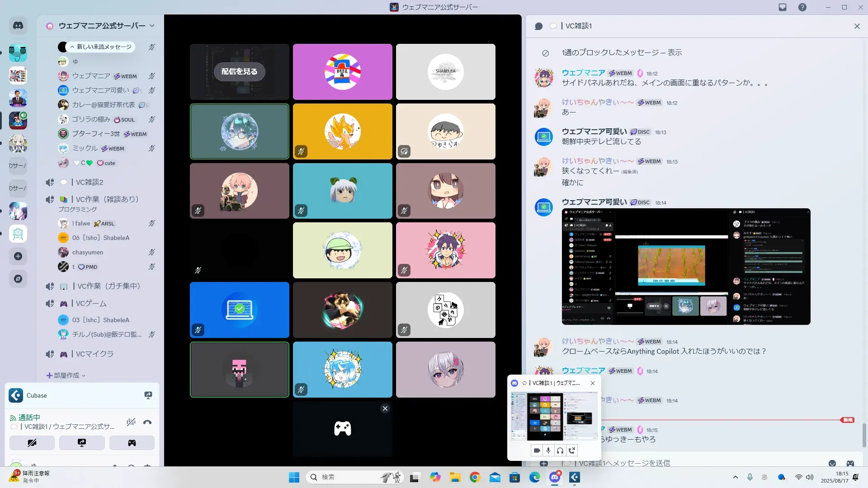Start an Activity with controller button
Viewport: 868px width, 488px height.
[132, 443]
